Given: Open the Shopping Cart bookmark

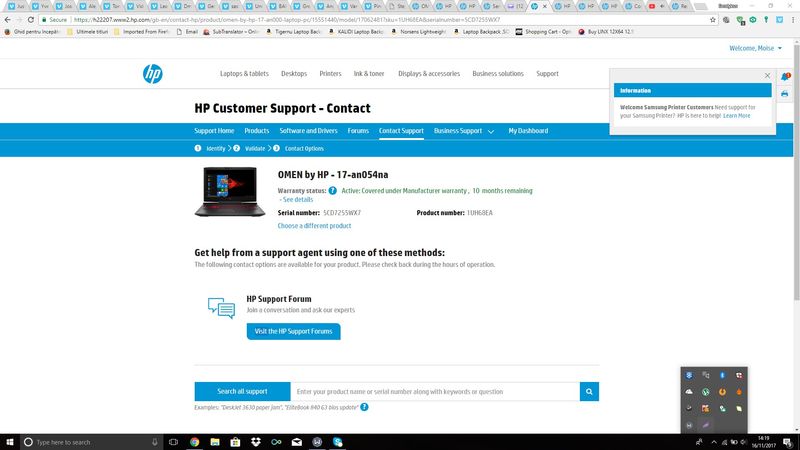Looking at the screenshot, I should click(543, 32).
